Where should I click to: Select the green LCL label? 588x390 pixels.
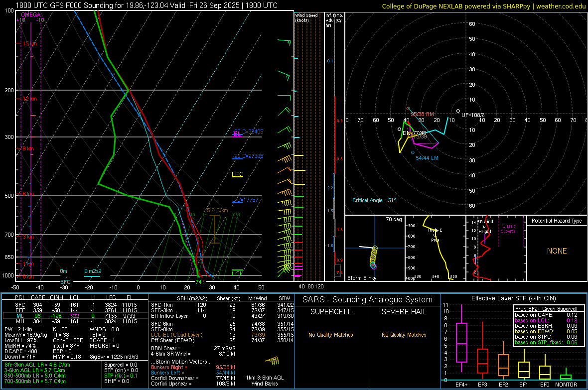(x=237, y=273)
